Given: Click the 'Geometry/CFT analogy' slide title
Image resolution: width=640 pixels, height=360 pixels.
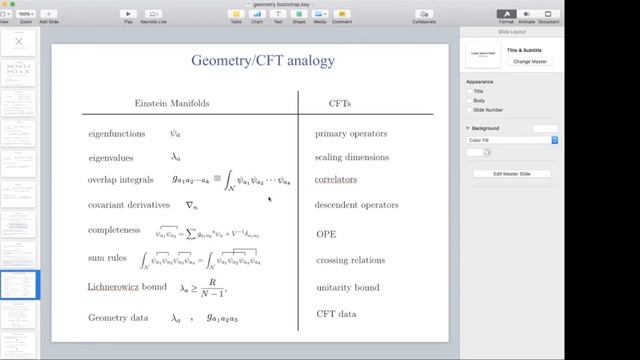Looking at the screenshot, I should click(263, 60).
